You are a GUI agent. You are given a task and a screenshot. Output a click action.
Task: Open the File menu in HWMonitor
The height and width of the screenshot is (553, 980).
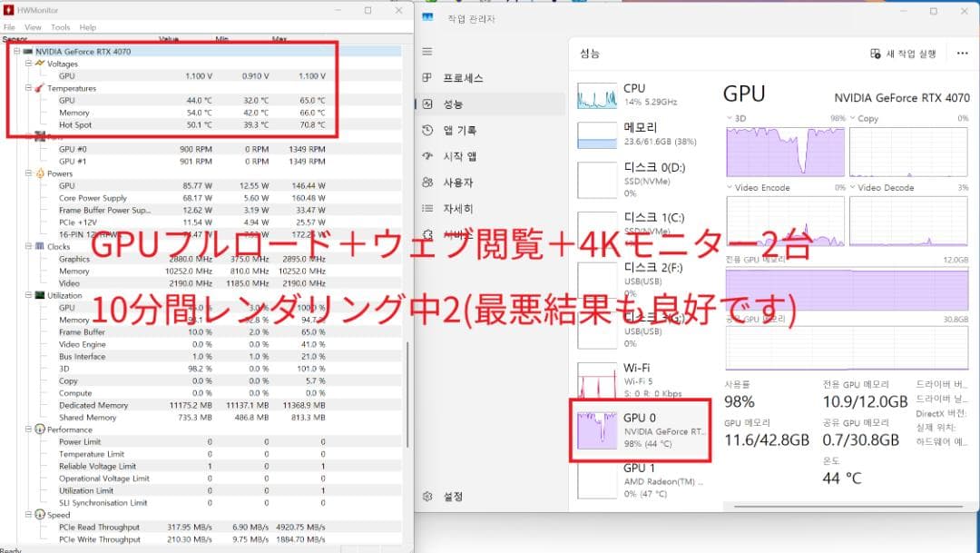tap(10, 27)
